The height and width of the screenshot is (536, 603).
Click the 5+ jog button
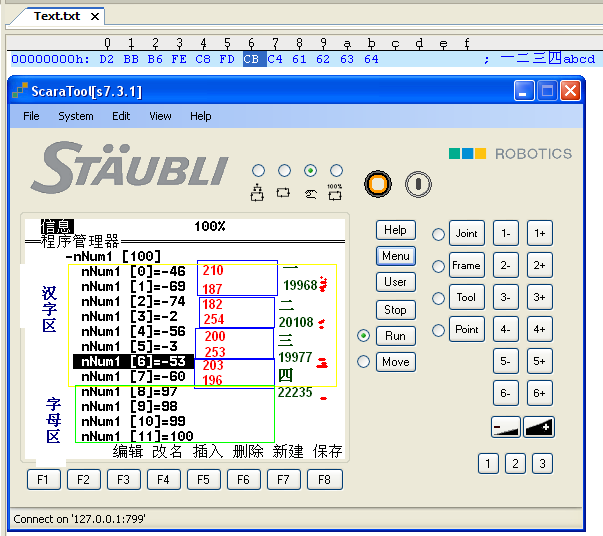(x=540, y=361)
